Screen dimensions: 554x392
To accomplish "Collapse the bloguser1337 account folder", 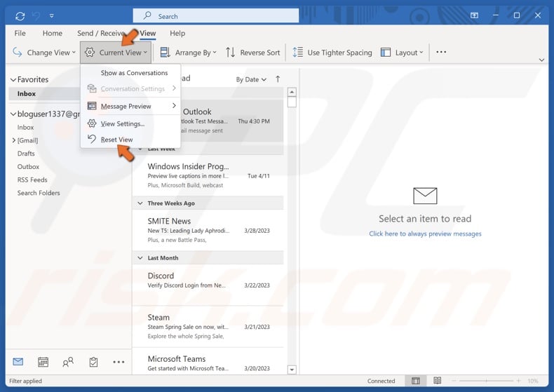I will click(13, 114).
